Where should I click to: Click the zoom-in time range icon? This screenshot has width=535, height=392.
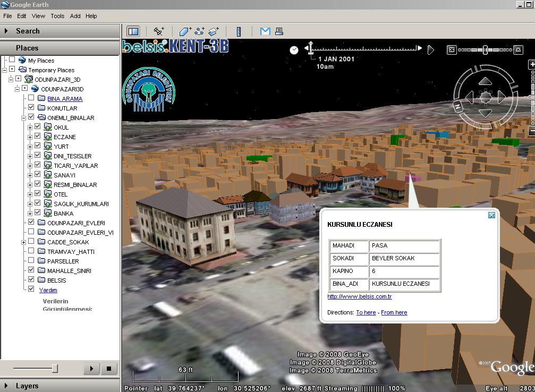coord(519,50)
